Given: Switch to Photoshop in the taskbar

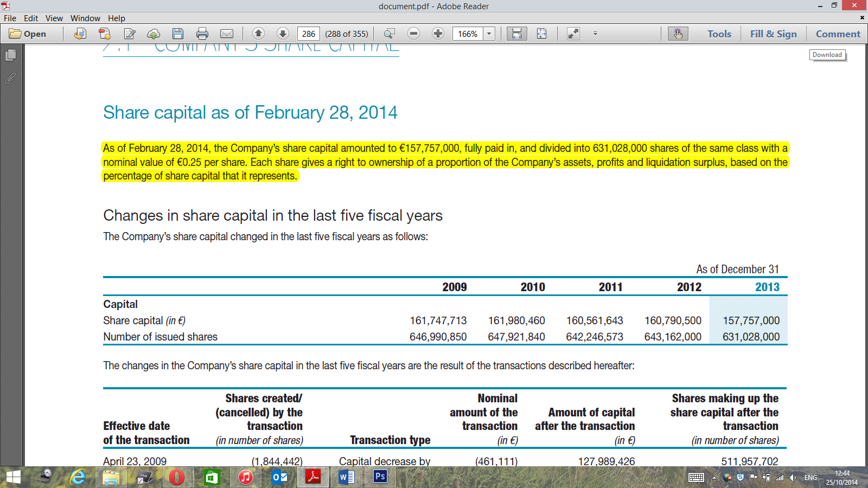Looking at the screenshot, I should [x=380, y=477].
